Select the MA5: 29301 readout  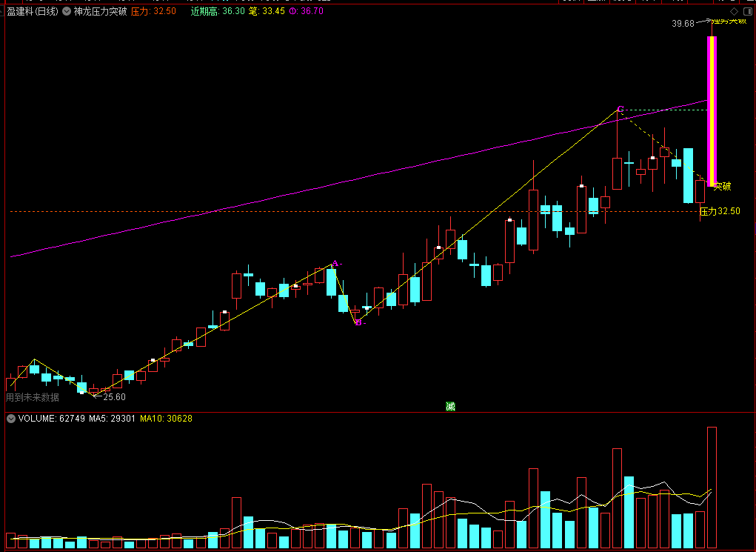(x=112, y=419)
